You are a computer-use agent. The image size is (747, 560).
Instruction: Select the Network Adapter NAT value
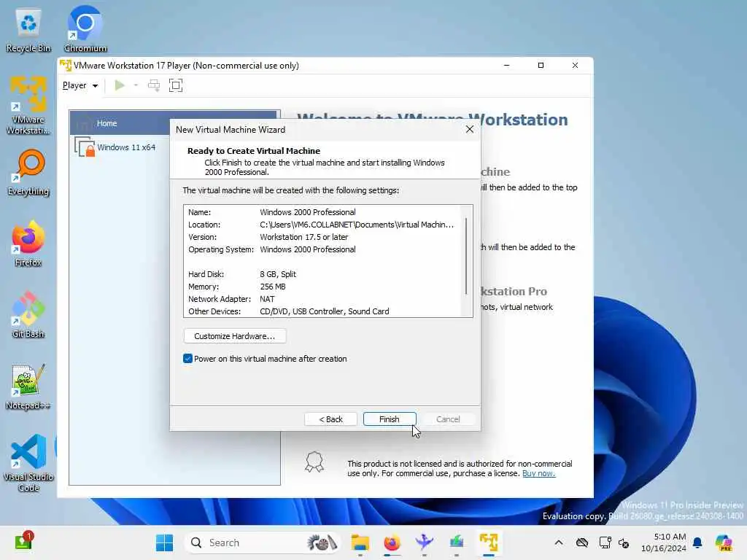pos(267,299)
